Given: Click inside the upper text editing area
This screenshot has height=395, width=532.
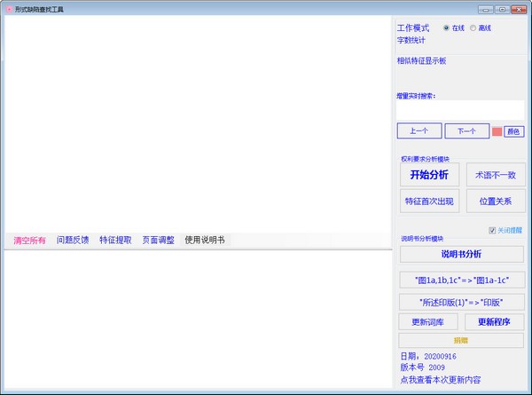Looking at the screenshot, I should [x=198, y=124].
